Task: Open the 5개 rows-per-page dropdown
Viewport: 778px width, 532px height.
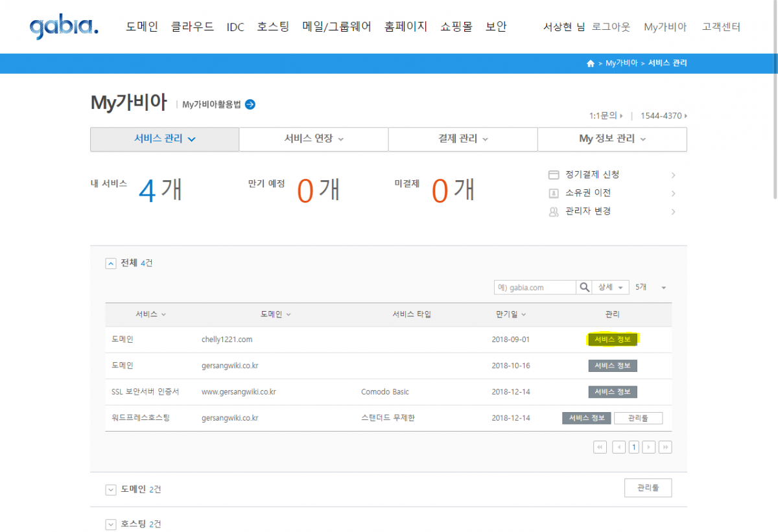Action: coord(650,287)
